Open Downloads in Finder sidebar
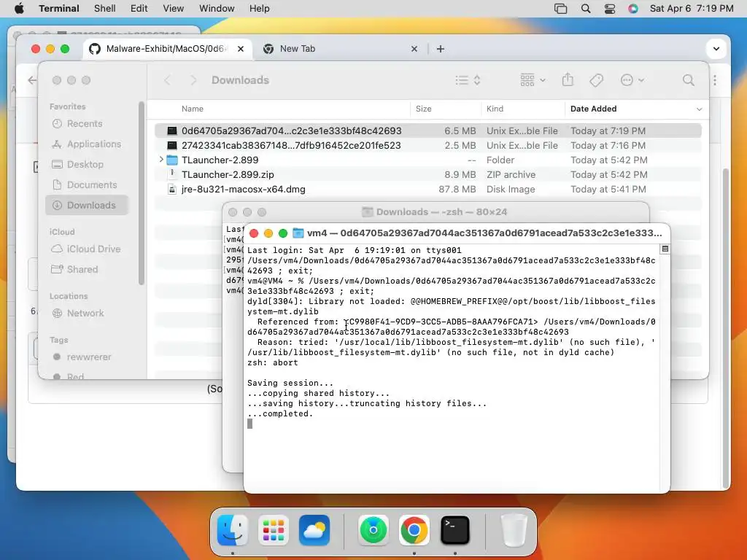Screen dimensions: 747x560 (x=87, y=205)
